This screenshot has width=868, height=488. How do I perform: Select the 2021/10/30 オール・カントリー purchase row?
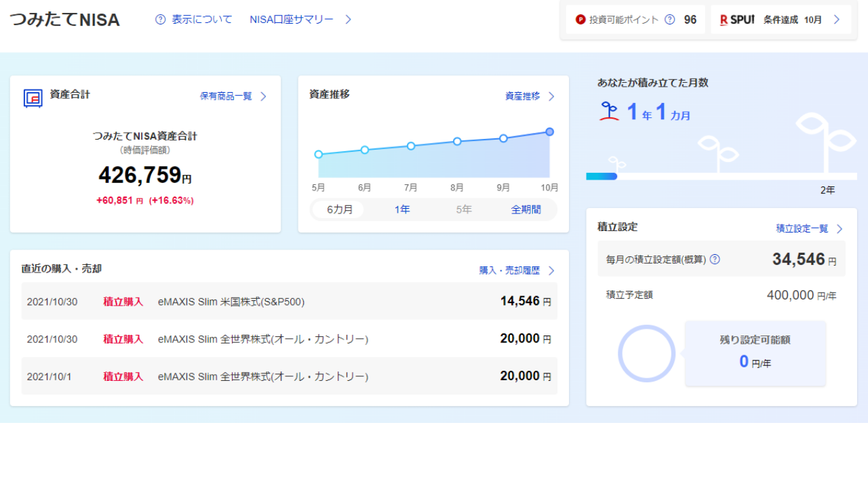point(290,339)
